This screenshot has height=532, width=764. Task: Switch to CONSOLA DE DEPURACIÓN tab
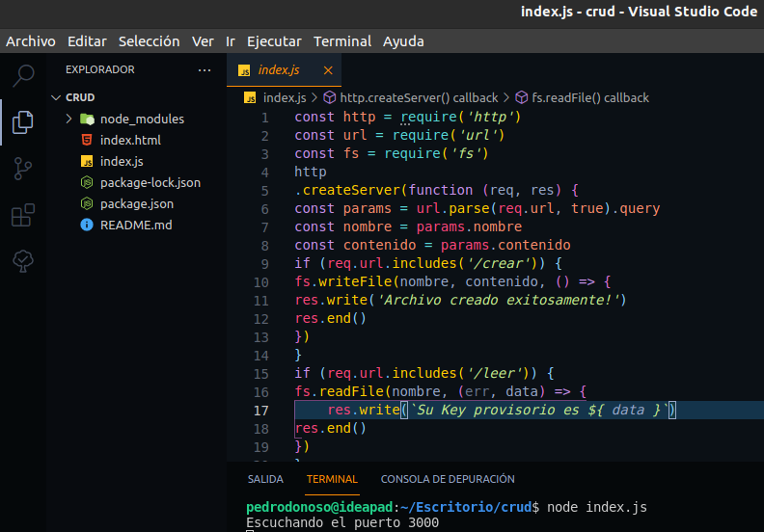448,479
